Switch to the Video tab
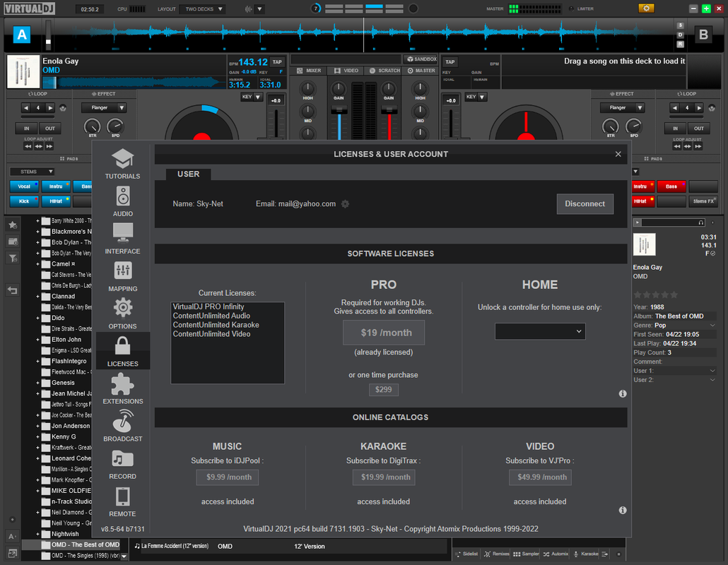728x565 pixels. point(346,71)
